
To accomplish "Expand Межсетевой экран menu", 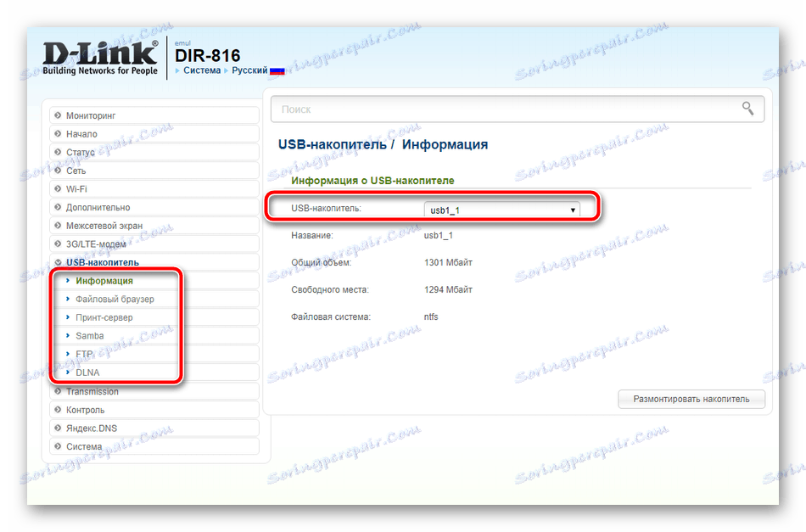I will point(154,226).
